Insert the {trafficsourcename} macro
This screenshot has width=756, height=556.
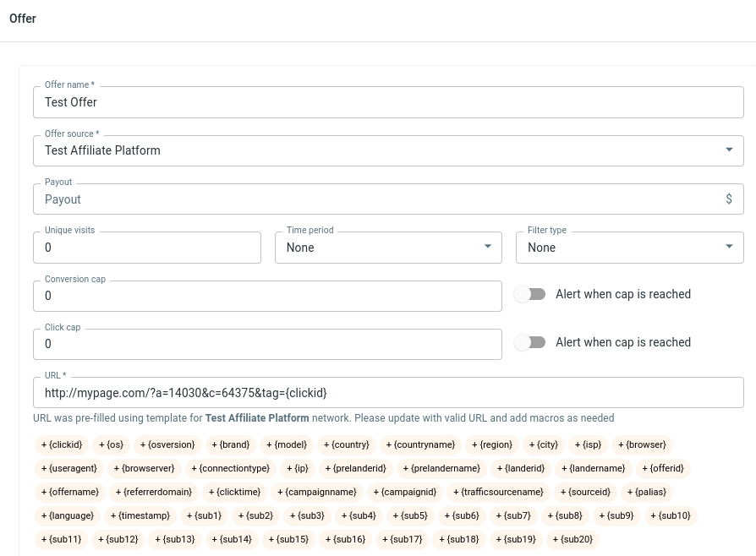click(x=501, y=492)
